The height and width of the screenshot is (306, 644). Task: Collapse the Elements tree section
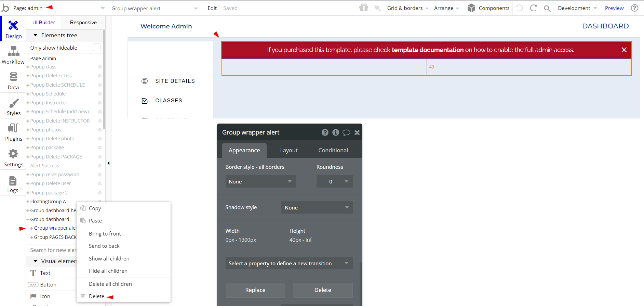pyautogui.click(x=35, y=35)
